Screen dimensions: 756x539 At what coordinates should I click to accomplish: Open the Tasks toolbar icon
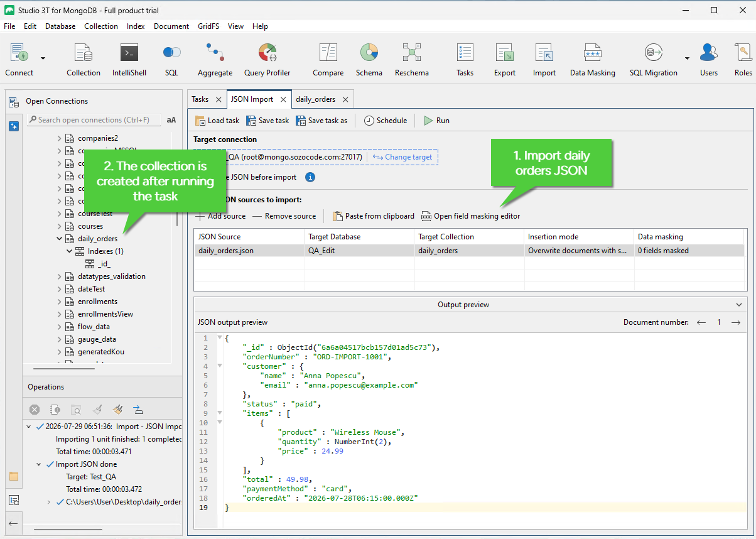(x=465, y=60)
